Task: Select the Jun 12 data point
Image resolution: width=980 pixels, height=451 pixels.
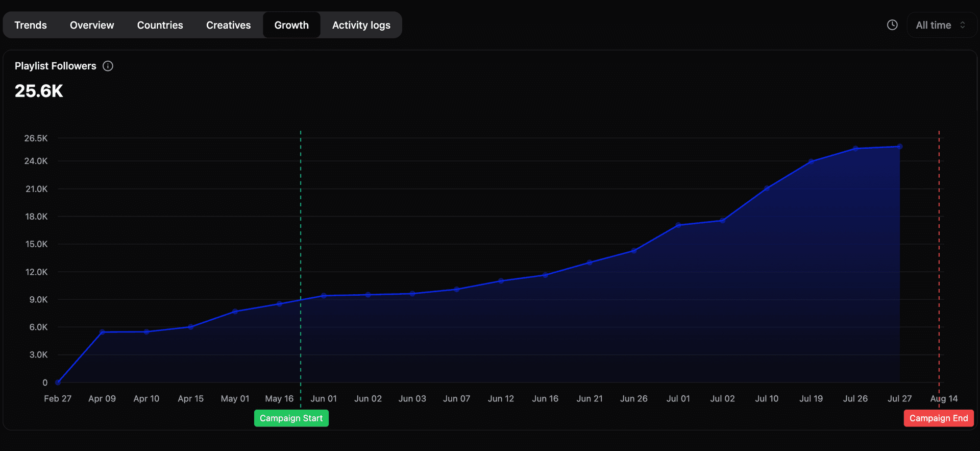Action: 501,281
